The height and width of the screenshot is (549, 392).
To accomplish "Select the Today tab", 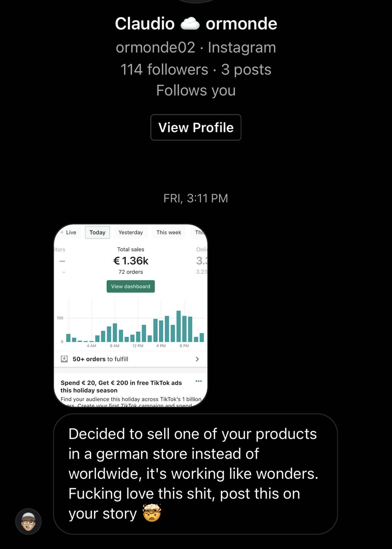I will pos(97,232).
